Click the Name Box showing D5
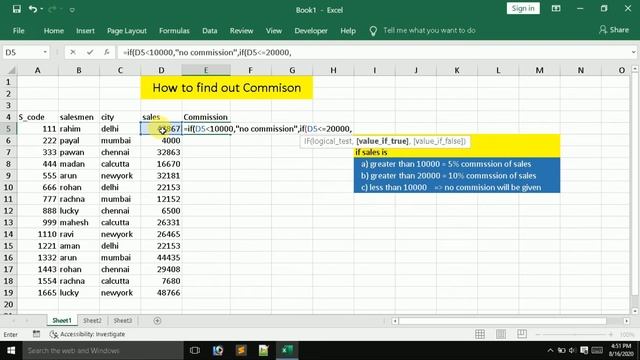This screenshot has height=360, width=640. tap(22, 52)
